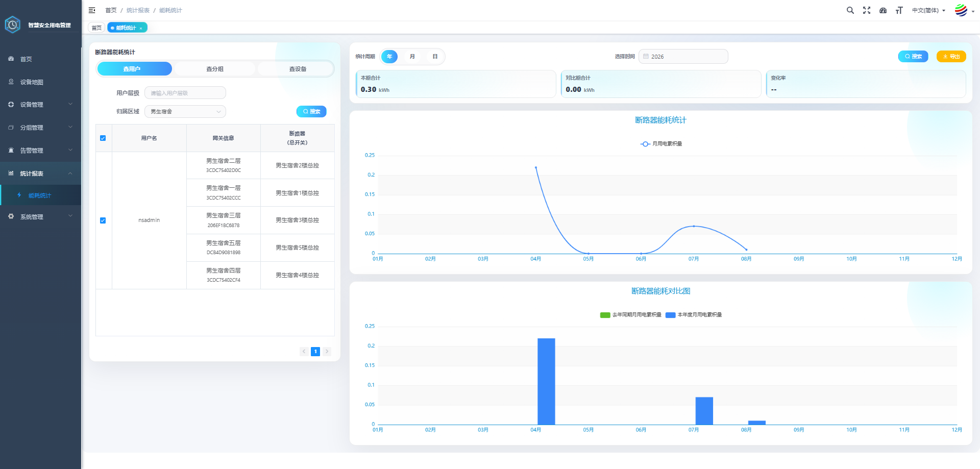Image resolution: width=980 pixels, height=469 pixels.
Task: Click the user avatar logo icon
Action: tap(961, 10)
